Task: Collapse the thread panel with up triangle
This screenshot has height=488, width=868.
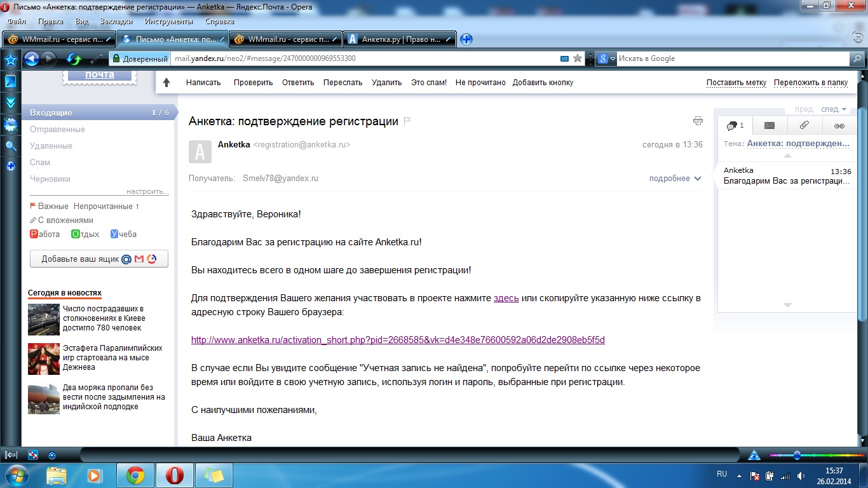Action: (x=787, y=155)
